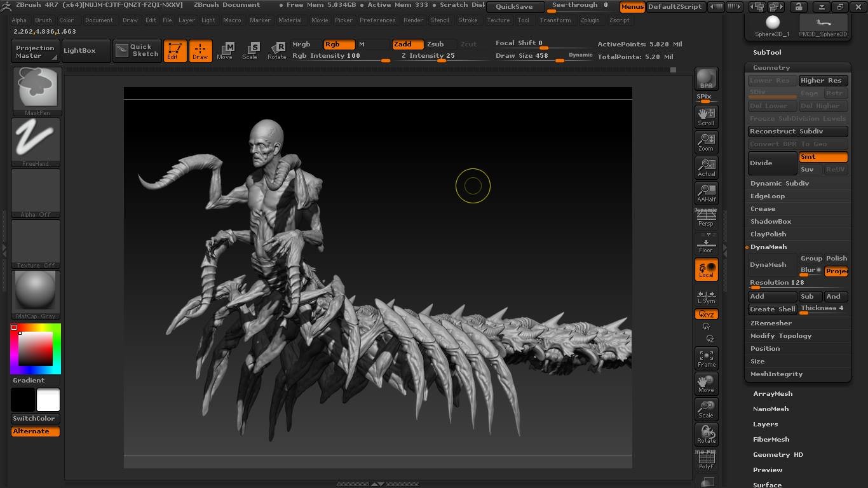
Task: Activate the Draw mode icon
Action: pyautogui.click(x=200, y=51)
